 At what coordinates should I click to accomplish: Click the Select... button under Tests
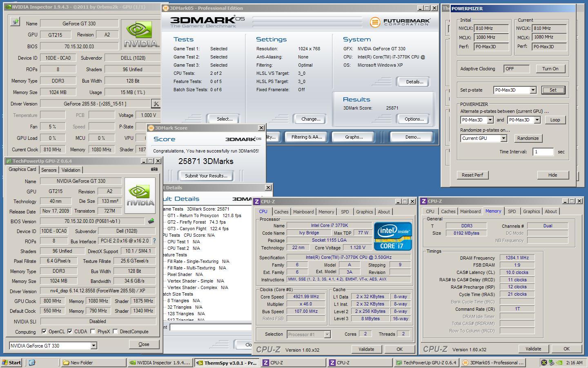[225, 119]
